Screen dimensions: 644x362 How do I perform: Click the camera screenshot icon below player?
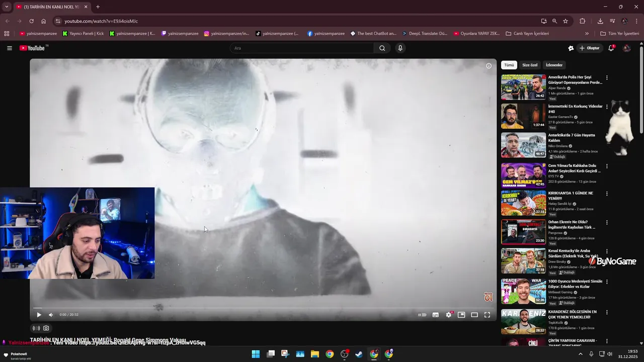[x=46, y=328]
